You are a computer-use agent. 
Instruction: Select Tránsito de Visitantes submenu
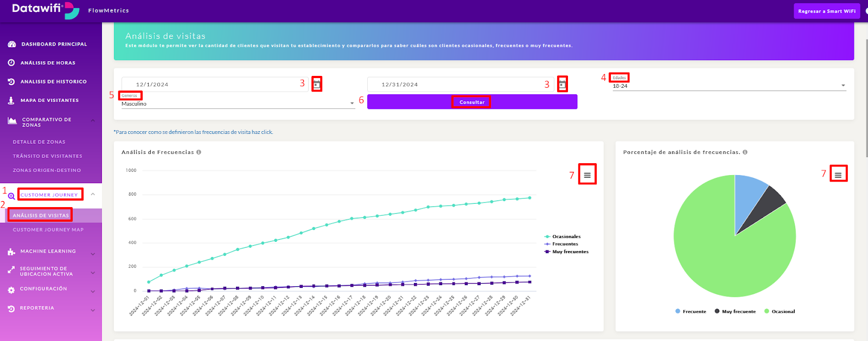pos(48,156)
